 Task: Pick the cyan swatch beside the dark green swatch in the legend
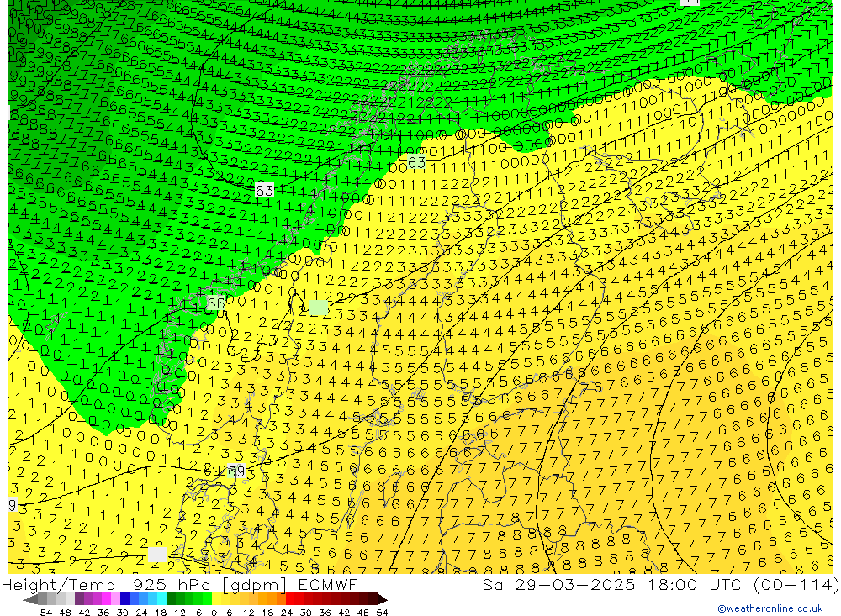click(161, 599)
